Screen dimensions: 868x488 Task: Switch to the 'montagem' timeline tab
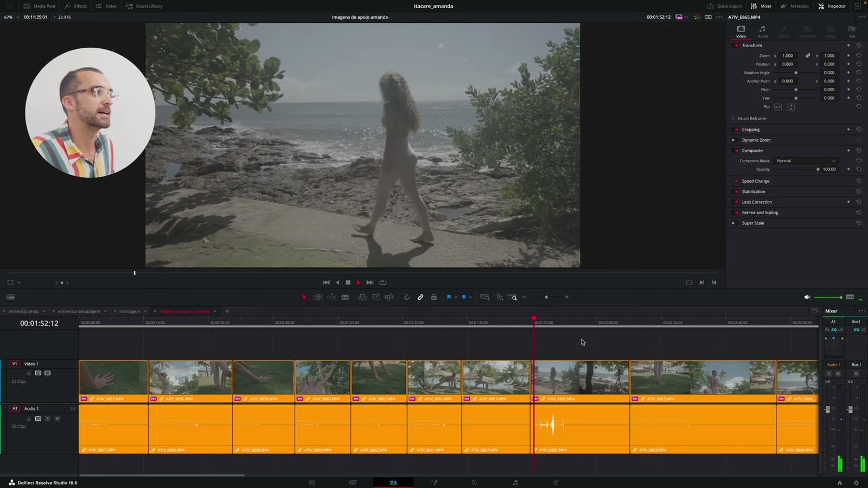pos(130,311)
